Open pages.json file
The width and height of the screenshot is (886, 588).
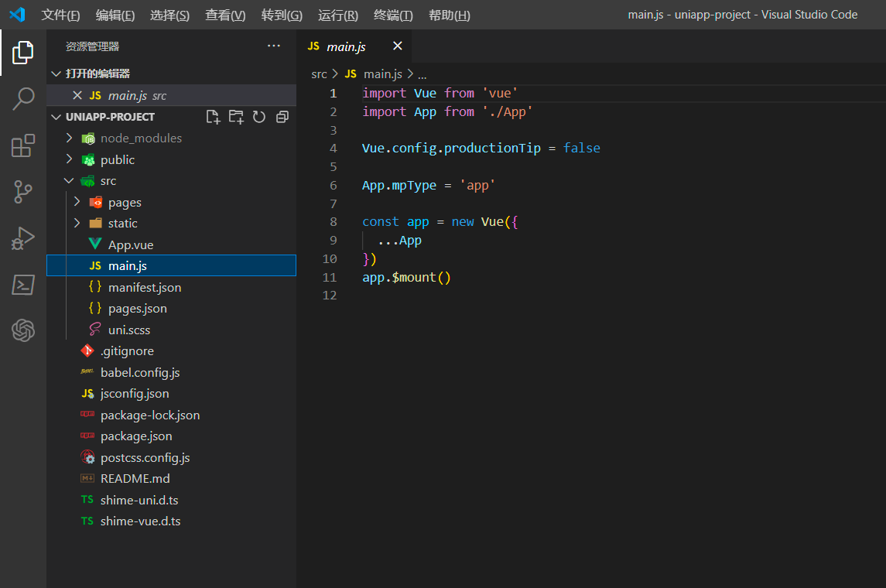tap(171, 309)
